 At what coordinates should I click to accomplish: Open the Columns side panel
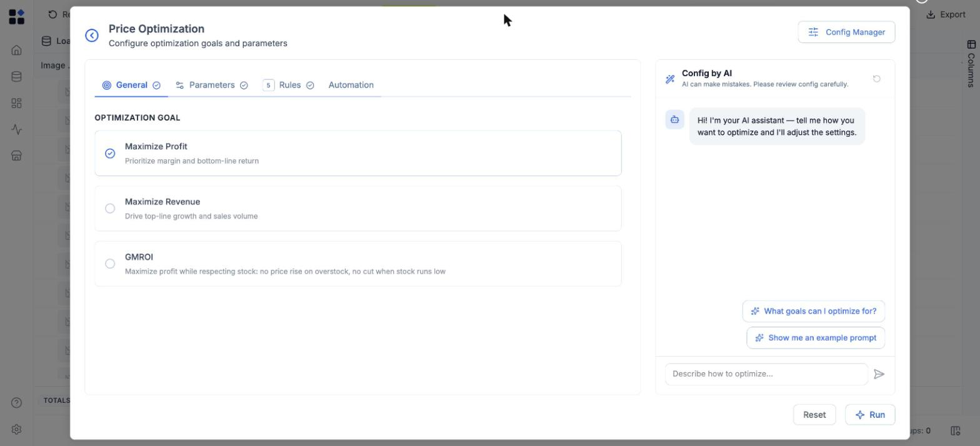(x=971, y=64)
